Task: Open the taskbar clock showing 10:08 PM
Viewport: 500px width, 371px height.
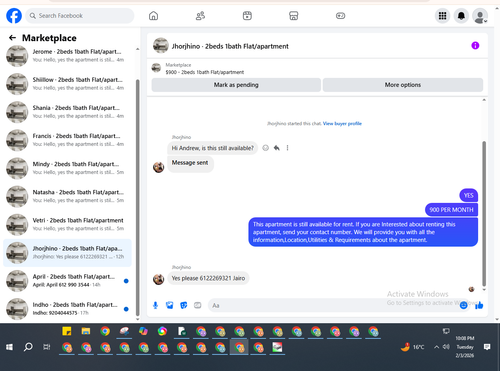Action: click(x=465, y=347)
